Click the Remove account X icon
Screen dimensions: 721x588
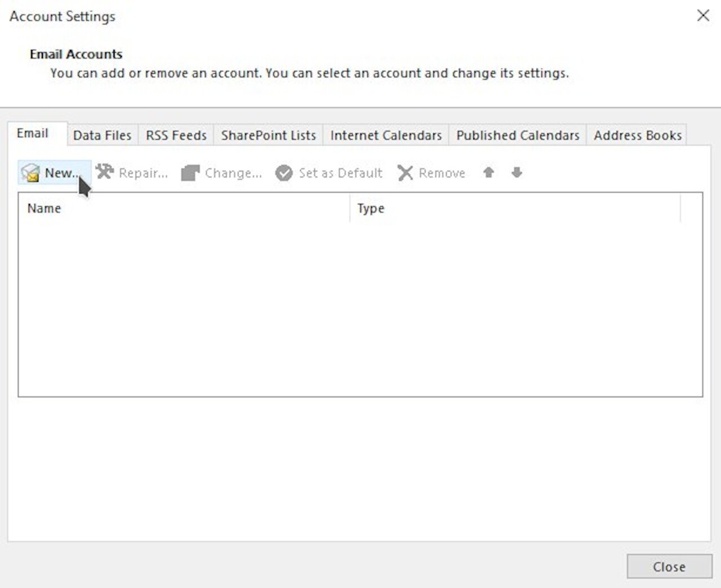pos(404,173)
